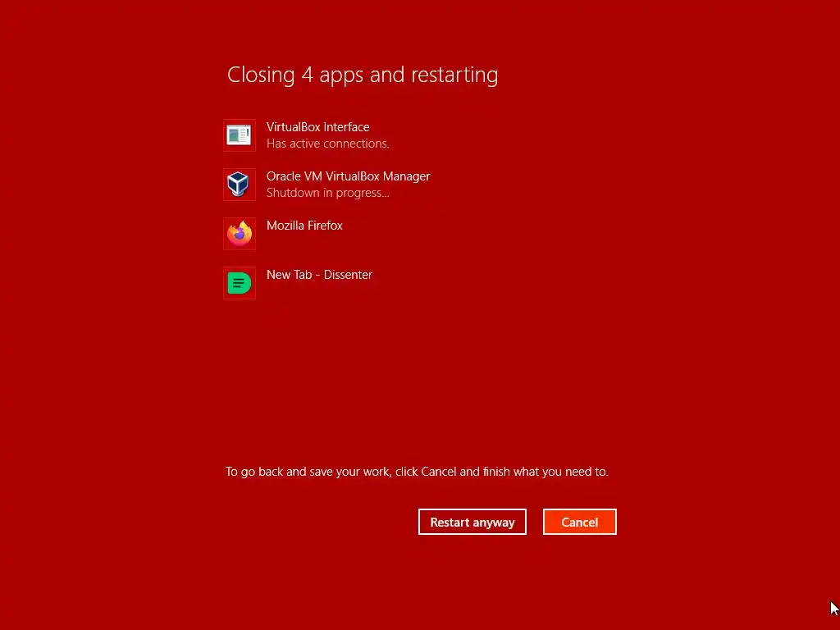Screen dimensions: 840x630
Task: Select the "Mozilla Firefox" app name
Action: 304,226
